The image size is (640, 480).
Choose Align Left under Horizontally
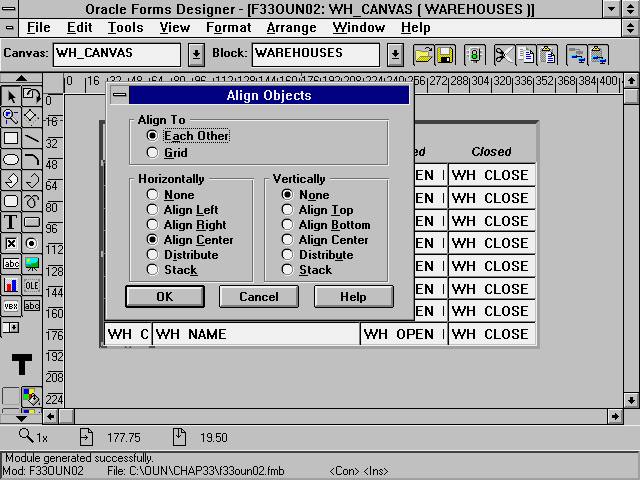(x=153, y=210)
